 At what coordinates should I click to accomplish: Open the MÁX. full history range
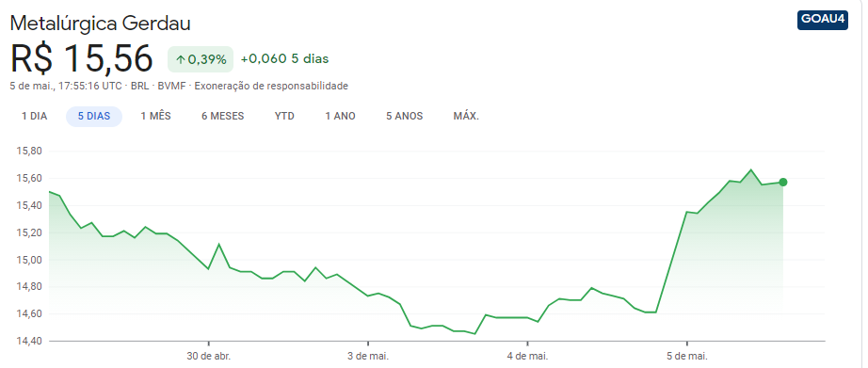click(x=466, y=116)
